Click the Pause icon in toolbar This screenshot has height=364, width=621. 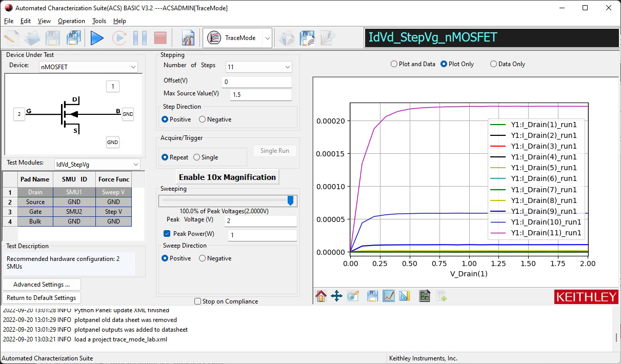click(x=139, y=38)
